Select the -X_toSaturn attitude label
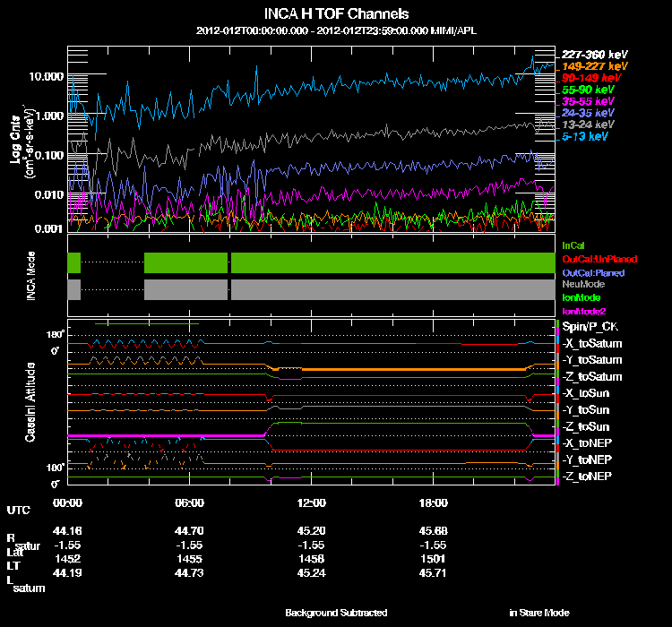The width and height of the screenshot is (672, 627). [594, 344]
